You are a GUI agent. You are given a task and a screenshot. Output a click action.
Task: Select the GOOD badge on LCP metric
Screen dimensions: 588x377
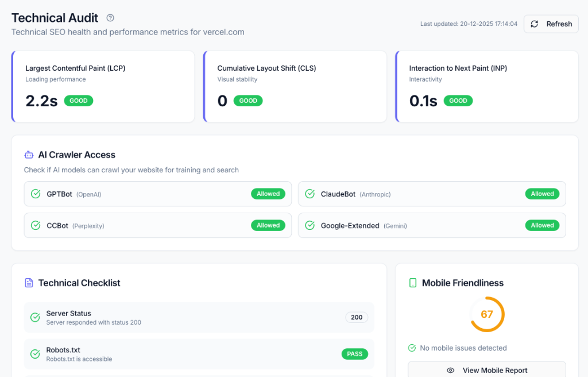coord(78,101)
